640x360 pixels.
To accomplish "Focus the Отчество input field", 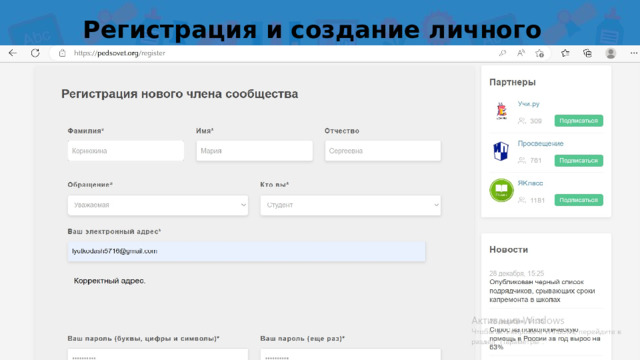I will [383, 151].
